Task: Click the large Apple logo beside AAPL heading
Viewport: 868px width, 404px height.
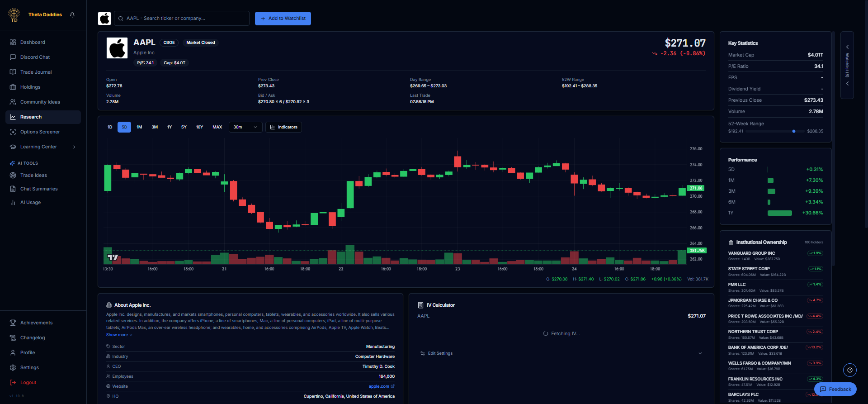Action: tap(117, 48)
